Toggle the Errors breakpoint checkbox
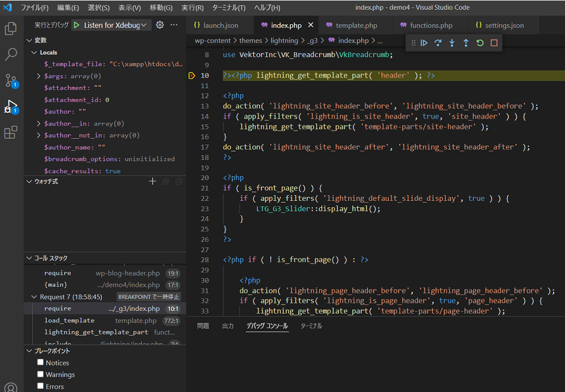Viewport: 565px width, 392px height. pyautogui.click(x=40, y=387)
